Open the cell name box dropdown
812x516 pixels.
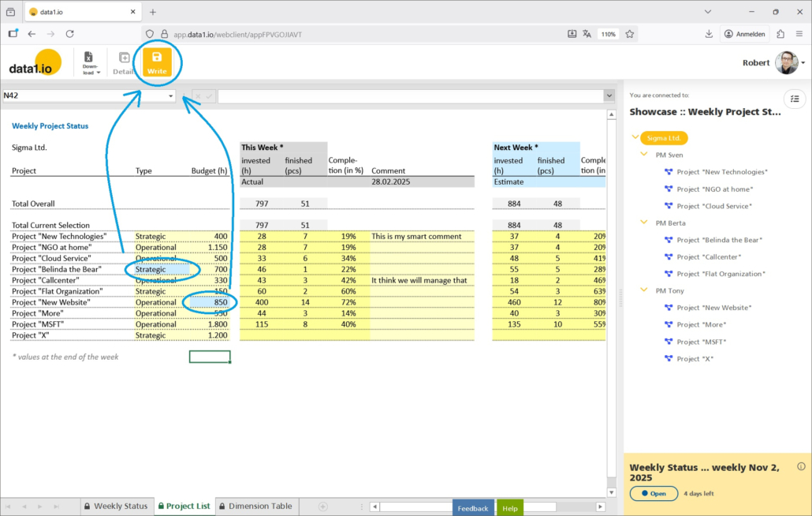tap(171, 95)
